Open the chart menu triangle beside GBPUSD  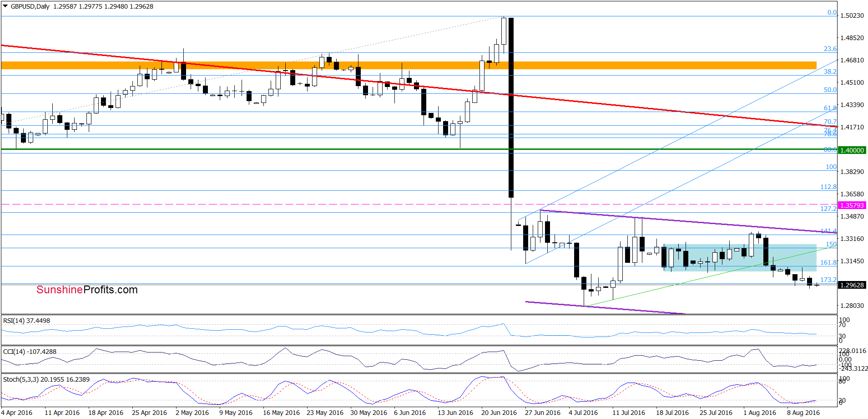point(5,6)
